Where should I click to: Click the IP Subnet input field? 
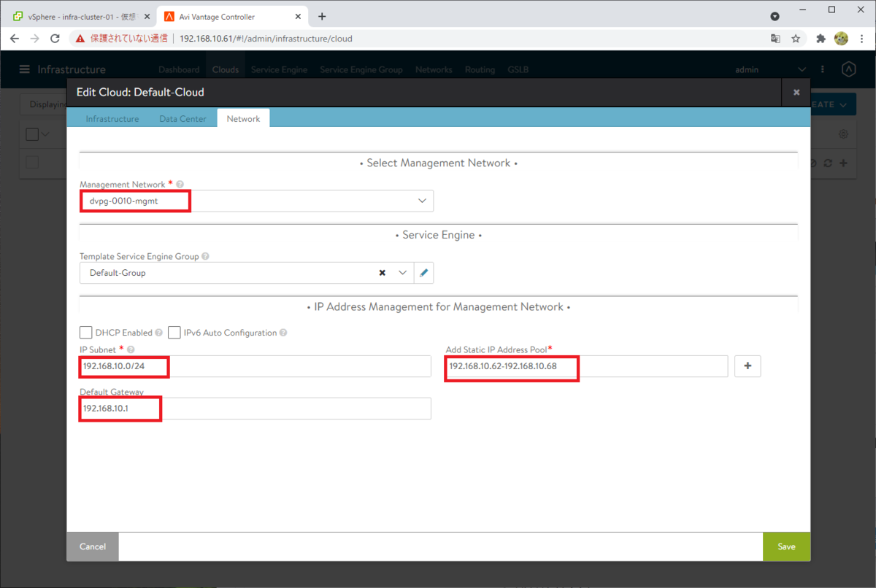click(x=255, y=366)
